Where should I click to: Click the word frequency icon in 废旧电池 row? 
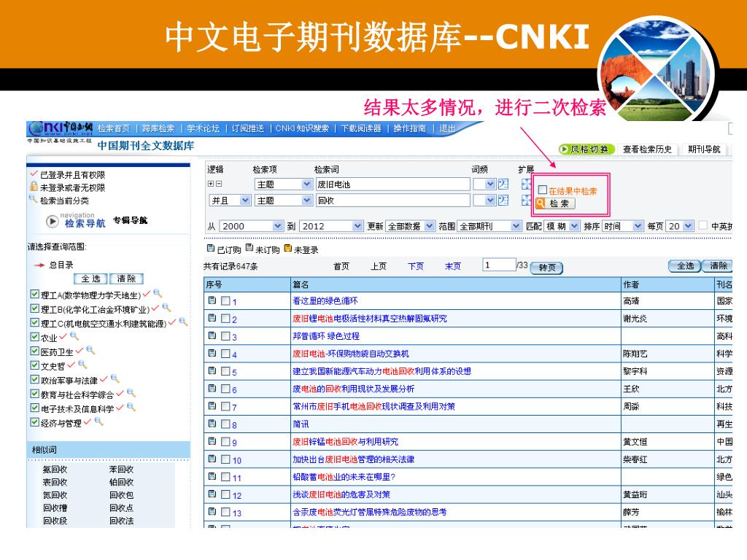[503, 184]
